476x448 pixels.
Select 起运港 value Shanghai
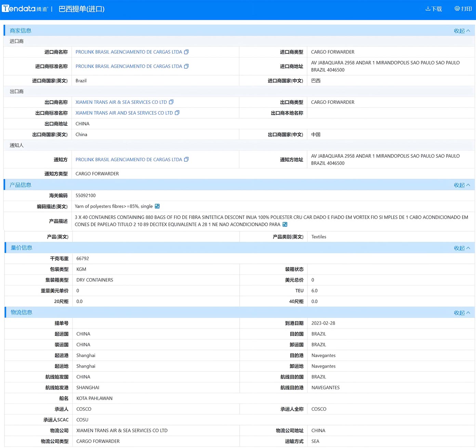[86, 355]
